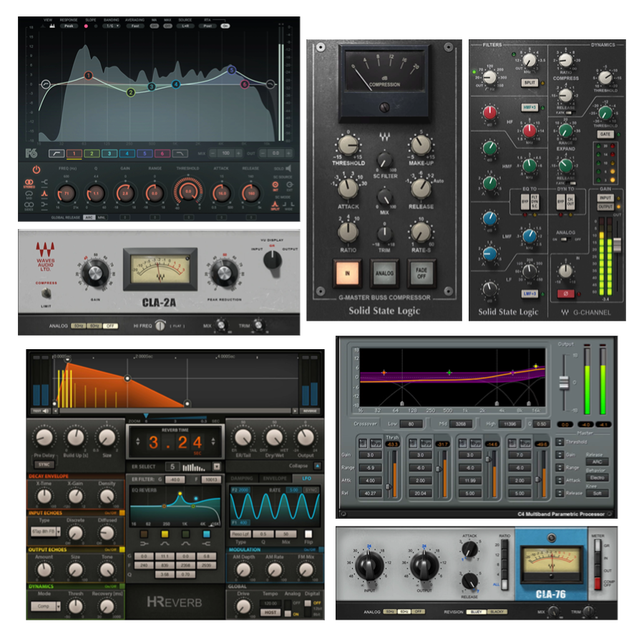Open Input Echoes Type dropdown in H-Reverb
The image size is (644, 644).
coord(46,532)
